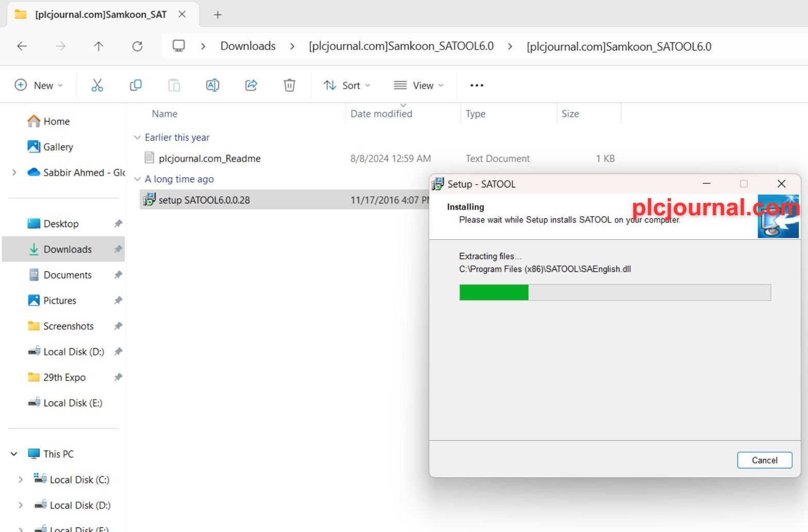Refresh the current folder view

(137, 46)
